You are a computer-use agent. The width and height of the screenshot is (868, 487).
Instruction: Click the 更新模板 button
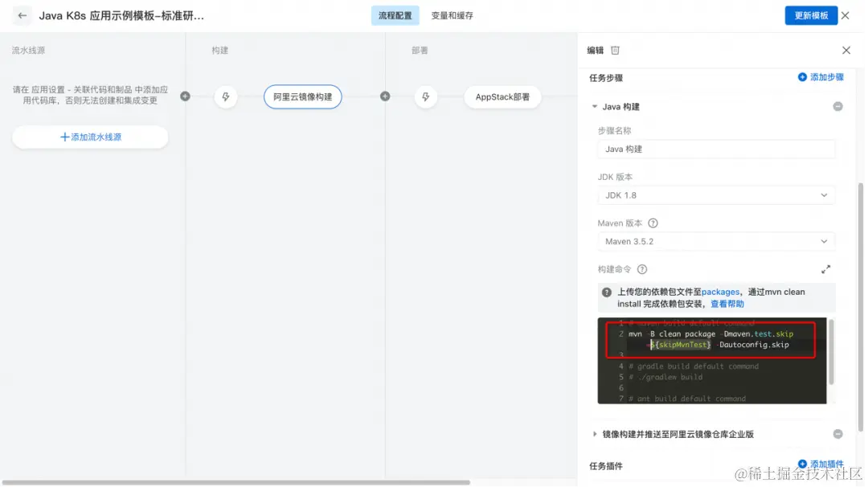[x=811, y=14]
